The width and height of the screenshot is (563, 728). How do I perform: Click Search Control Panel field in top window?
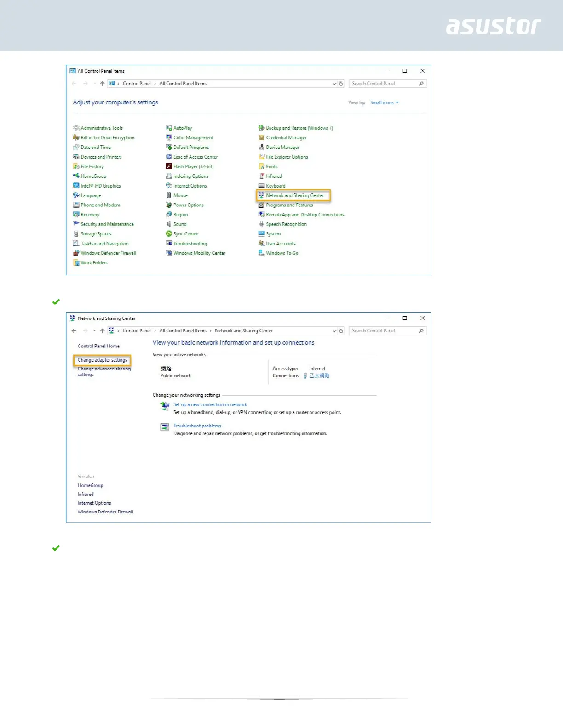384,84
